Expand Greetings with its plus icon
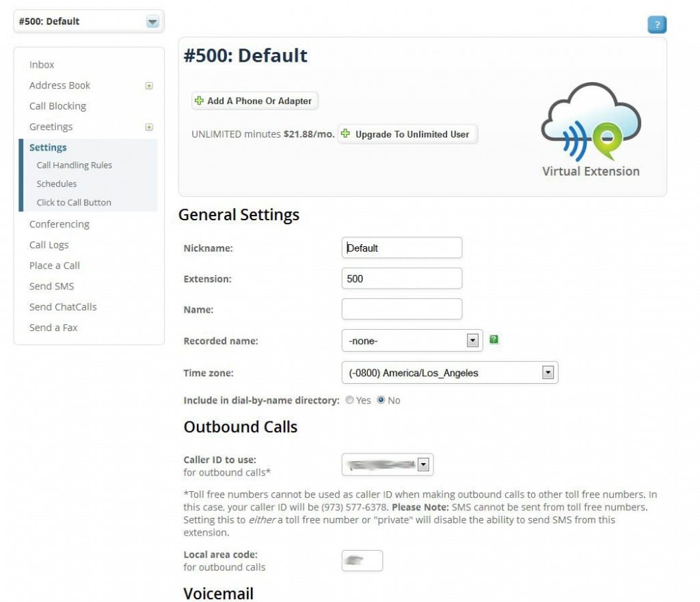 (149, 127)
